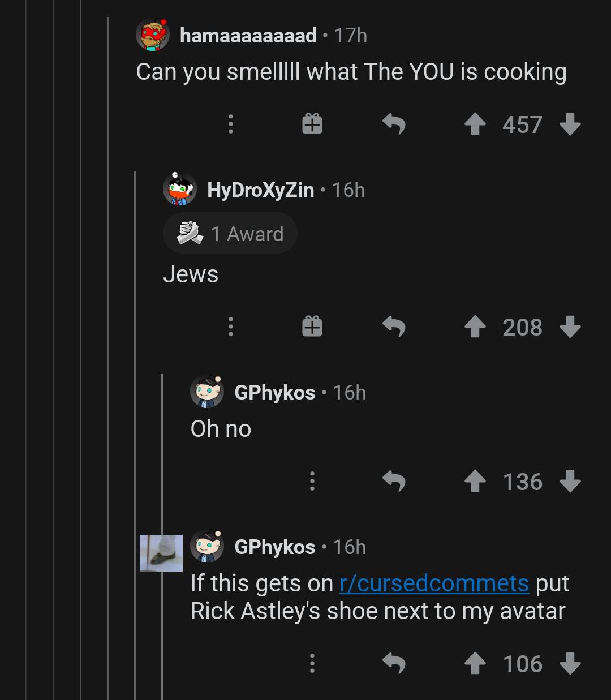Viewport: 611px width, 700px height.
Task: Give an award to hamaaaaaaaad's comment
Action: 312,124
